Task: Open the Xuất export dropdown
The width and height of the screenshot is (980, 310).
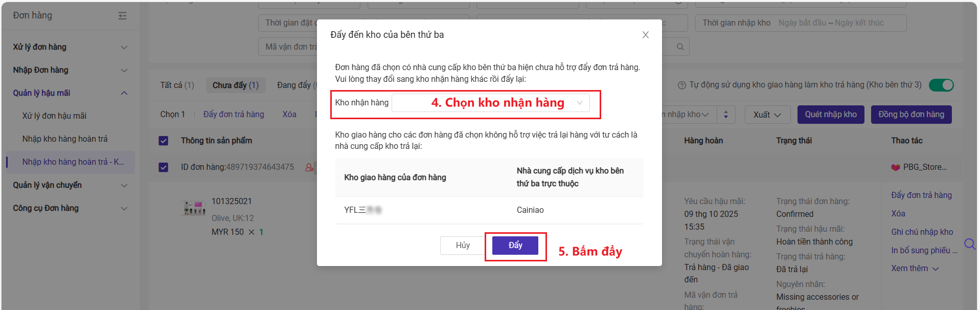Action: 767,115
